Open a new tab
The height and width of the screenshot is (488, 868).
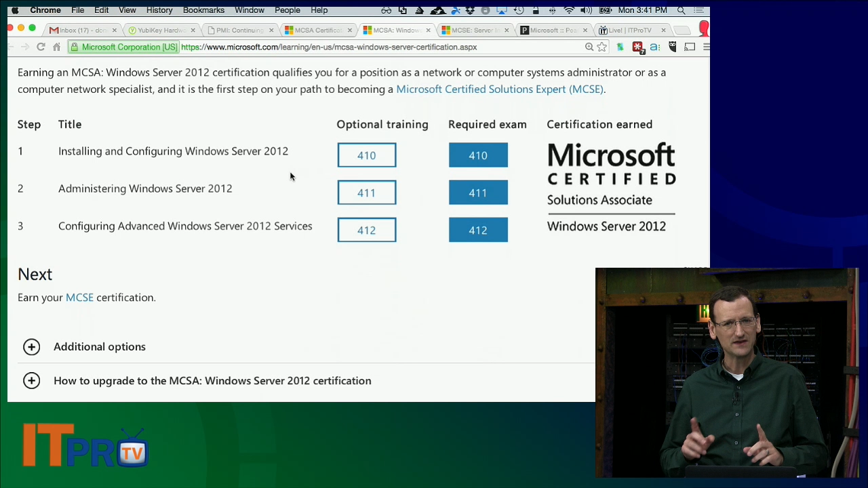pyautogui.click(x=682, y=30)
